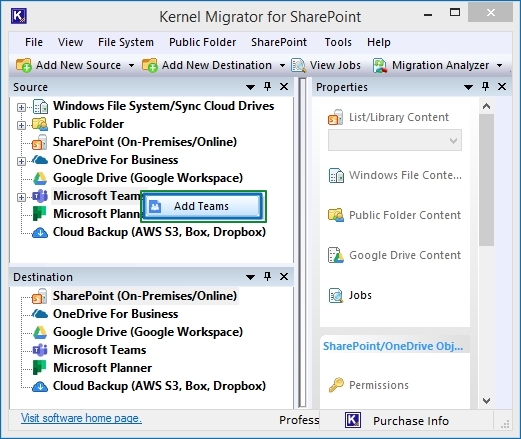Screen dimensions: 521x439
Task: Click the View Jobs magnifier icon
Action: 298,65
